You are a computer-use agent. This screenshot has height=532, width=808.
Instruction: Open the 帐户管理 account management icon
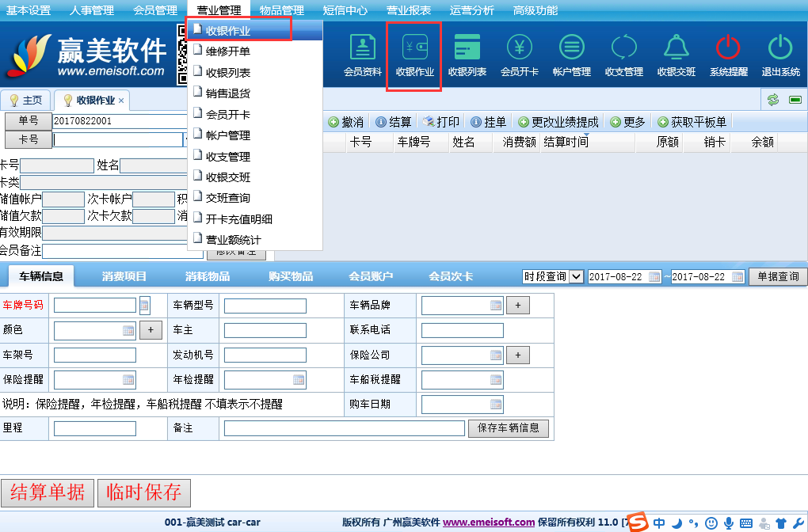571,55
